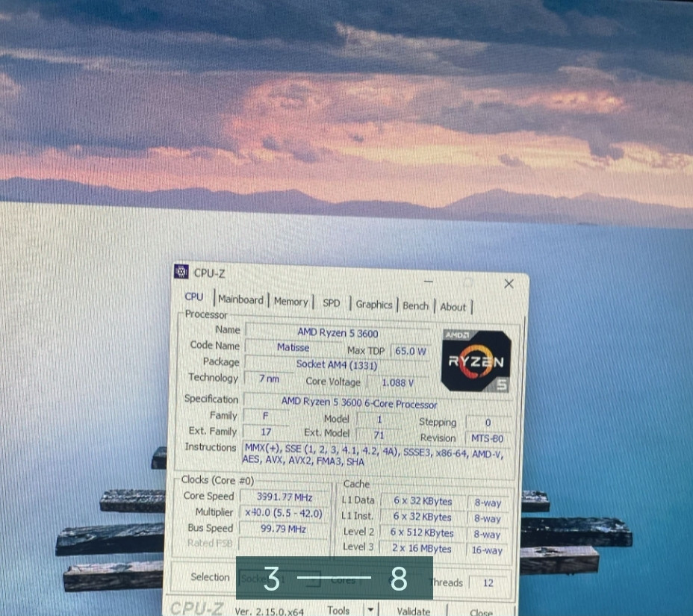Open the SPD tab
693x616 pixels.
331,303
